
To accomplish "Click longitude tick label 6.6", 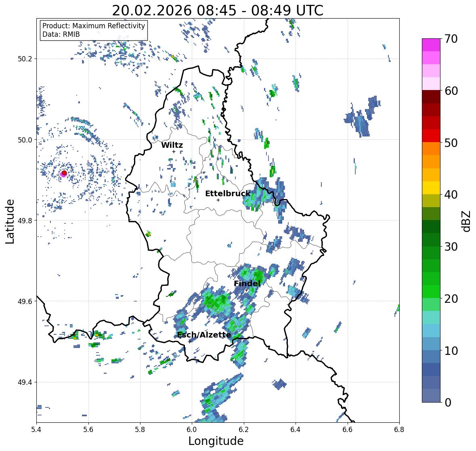I will coord(348,430).
